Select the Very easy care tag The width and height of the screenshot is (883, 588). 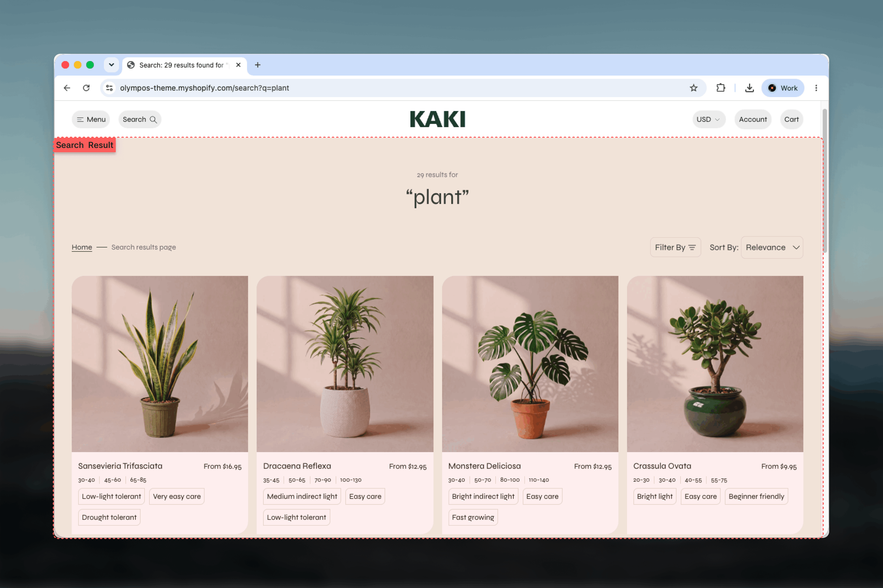(x=177, y=496)
